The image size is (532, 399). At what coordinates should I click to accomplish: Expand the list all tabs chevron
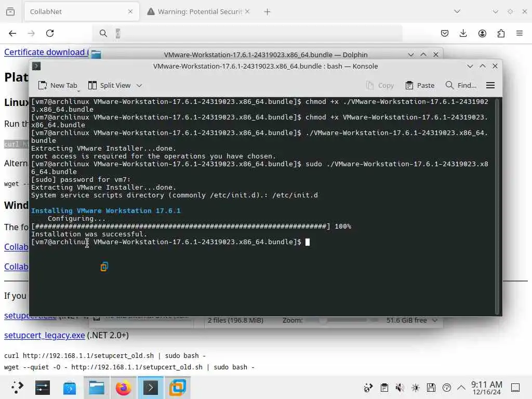[457, 11]
